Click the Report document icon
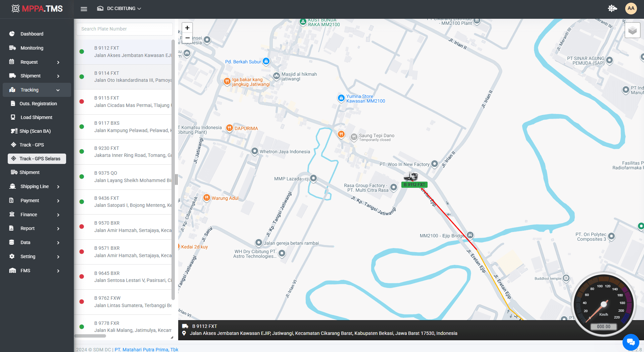 point(11,228)
